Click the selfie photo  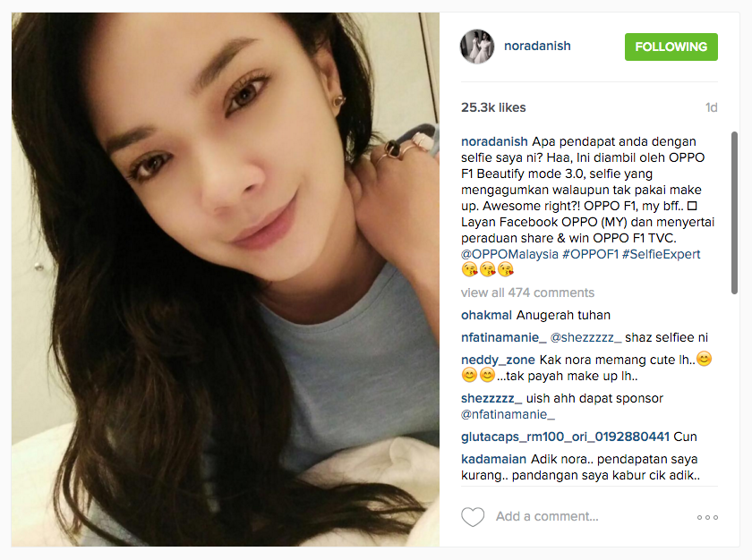pos(226,279)
